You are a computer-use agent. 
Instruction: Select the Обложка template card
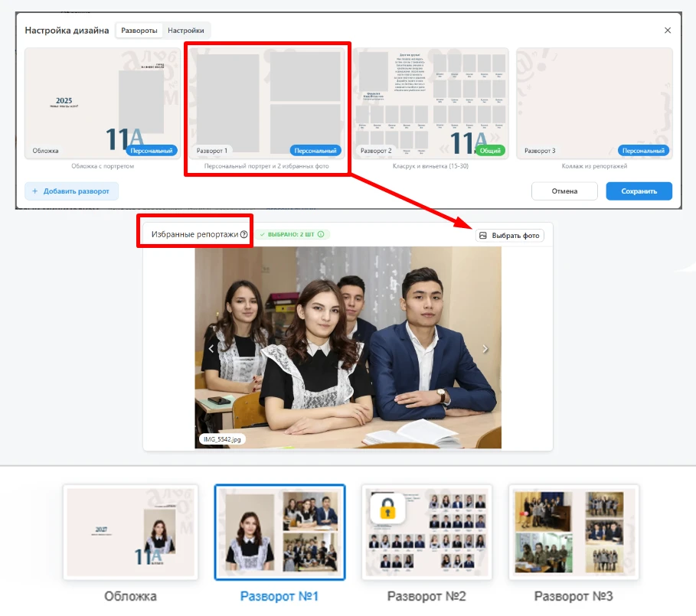[x=103, y=103]
